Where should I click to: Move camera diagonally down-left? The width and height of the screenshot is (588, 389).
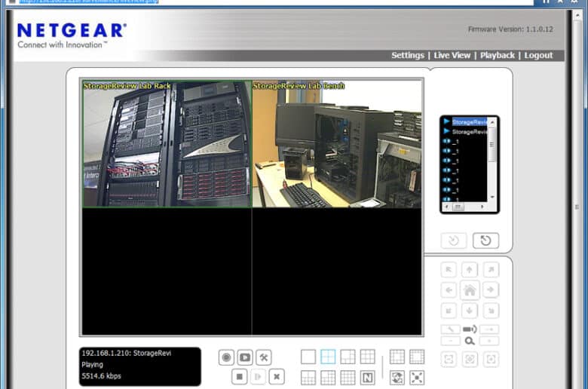[449, 311]
